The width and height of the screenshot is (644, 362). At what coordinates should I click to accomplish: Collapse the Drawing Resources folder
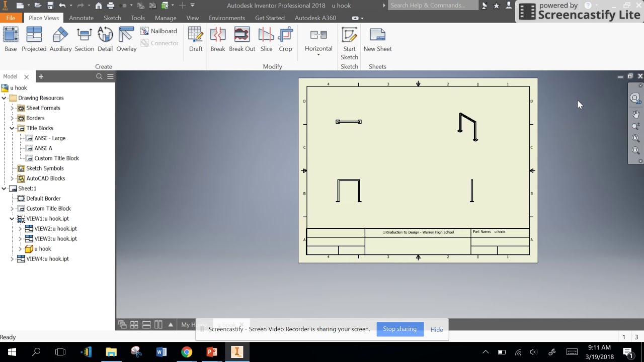pos(4,98)
